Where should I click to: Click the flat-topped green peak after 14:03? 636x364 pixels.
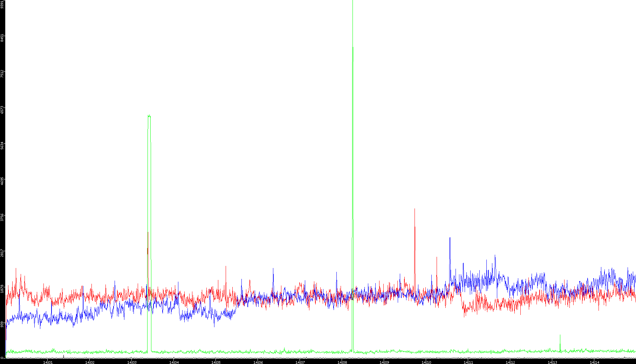pos(149,115)
